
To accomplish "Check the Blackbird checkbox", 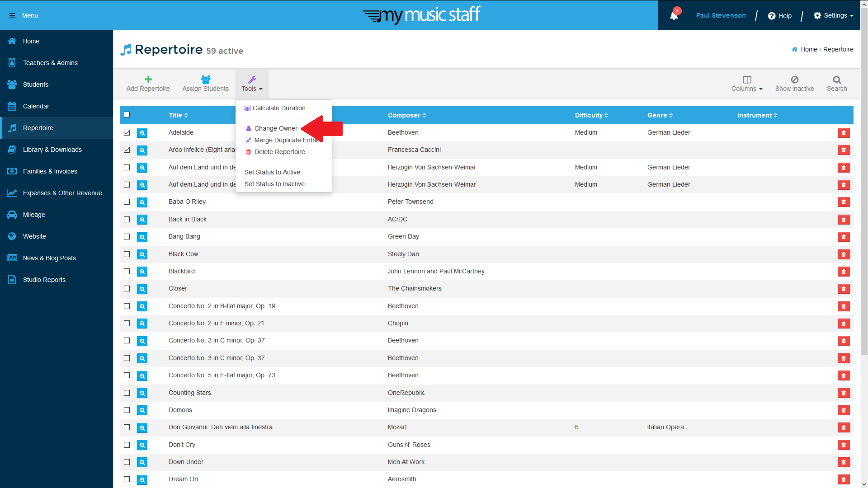I will [x=127, y=271].
